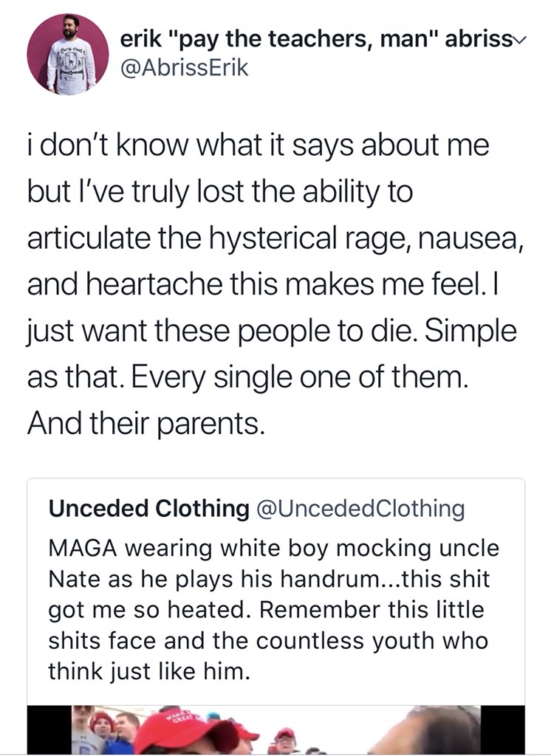551x756 pixels.
Task: Click the Unceded Clothing account name
Action: pyautogui.click(x=148, y=509)
